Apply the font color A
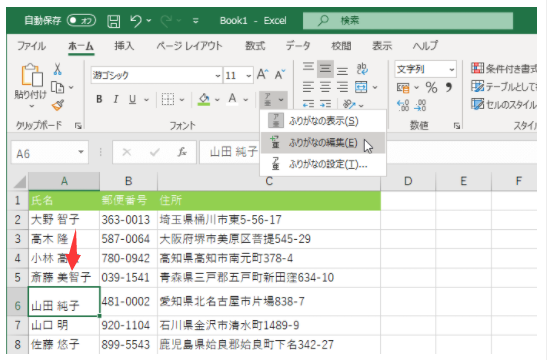The width and height of the screenshot is (547, 360). tap(232, 99)
